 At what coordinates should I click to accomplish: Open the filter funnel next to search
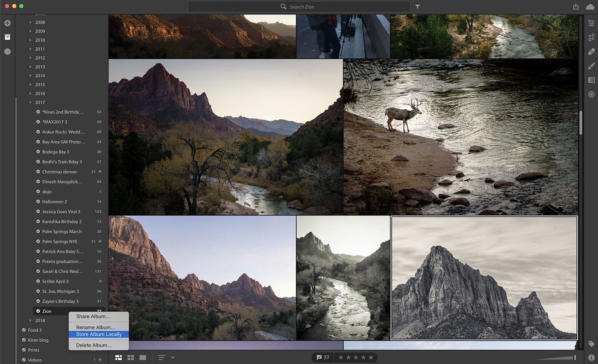tap(417, 7)
